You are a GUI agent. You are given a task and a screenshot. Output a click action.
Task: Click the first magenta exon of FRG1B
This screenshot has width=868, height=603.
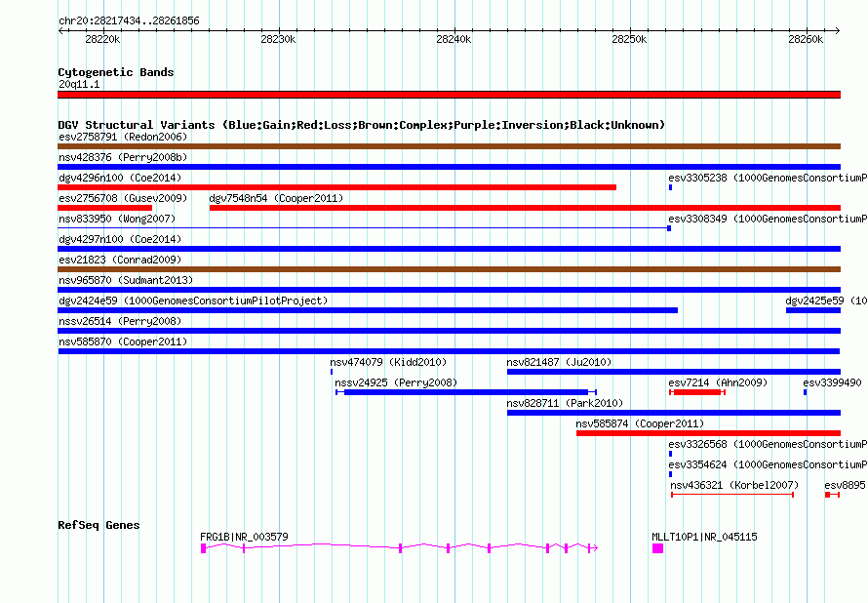tap(203, 548)
